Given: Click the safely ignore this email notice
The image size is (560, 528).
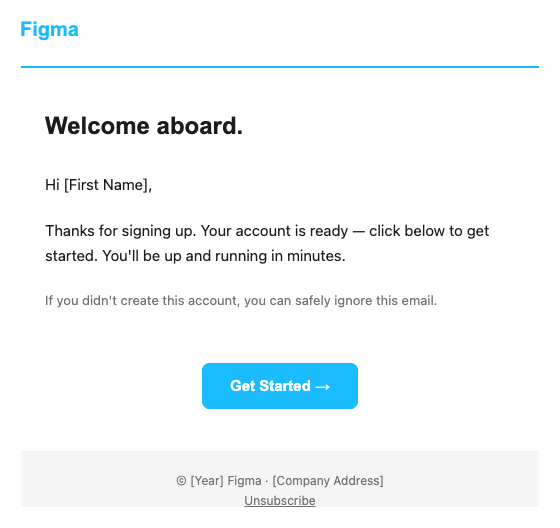Looking at the screenshot, I should [x=241, y=300].
